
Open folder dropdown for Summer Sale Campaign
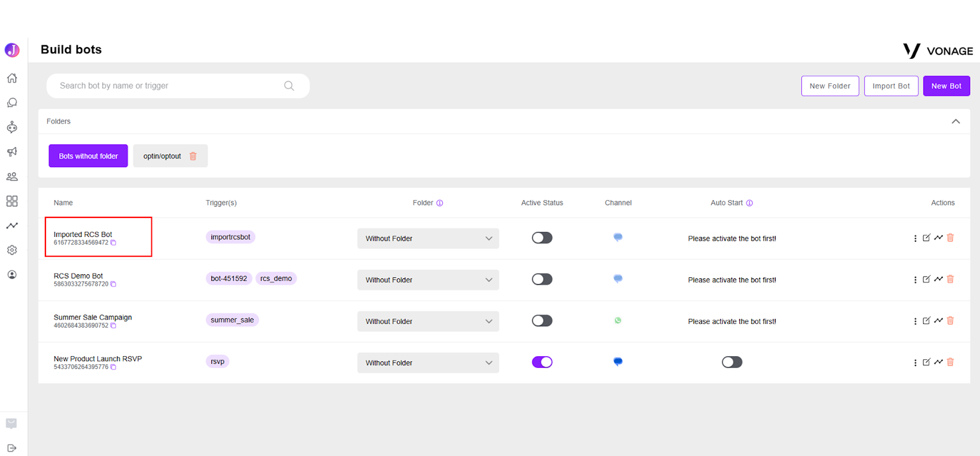point(428,321)
